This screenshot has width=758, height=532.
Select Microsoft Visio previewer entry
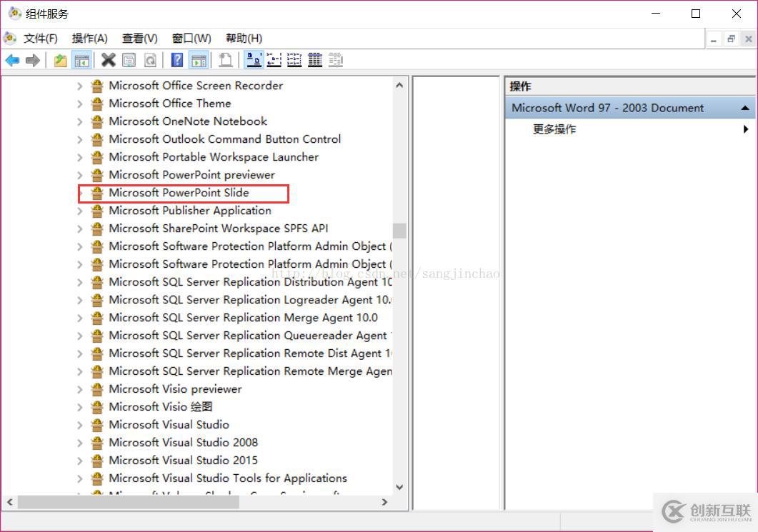pyautogui.click(x=175, y=388)
